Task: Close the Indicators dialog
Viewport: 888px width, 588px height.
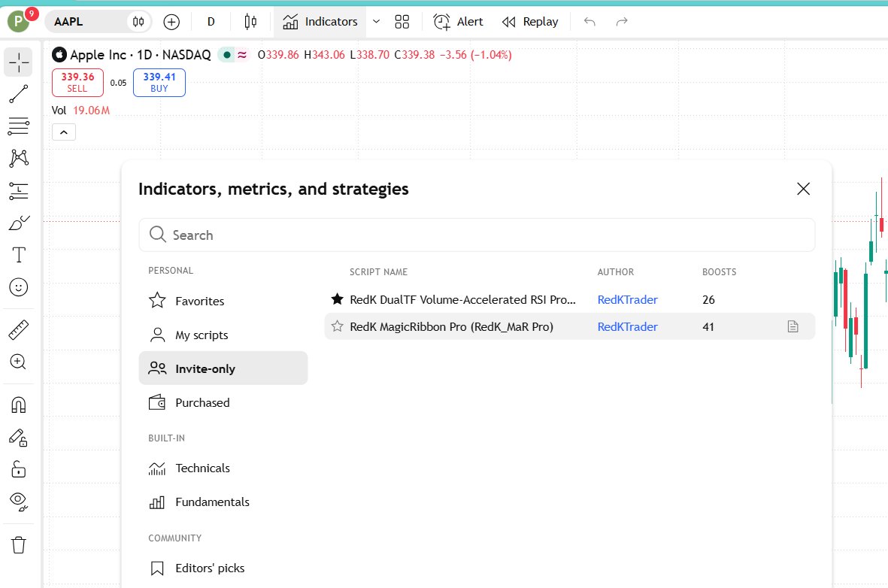Action: (803, 189)
